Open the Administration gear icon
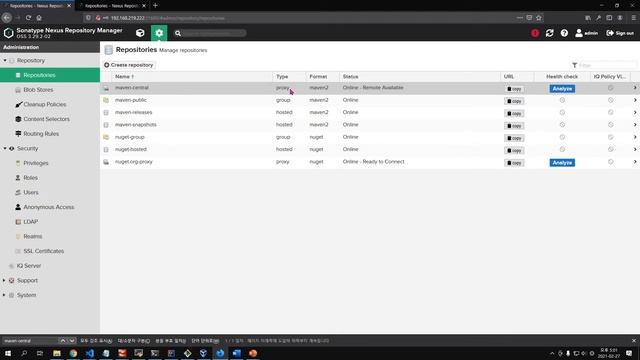The image size is (640, 360). (x=159, y=33)
